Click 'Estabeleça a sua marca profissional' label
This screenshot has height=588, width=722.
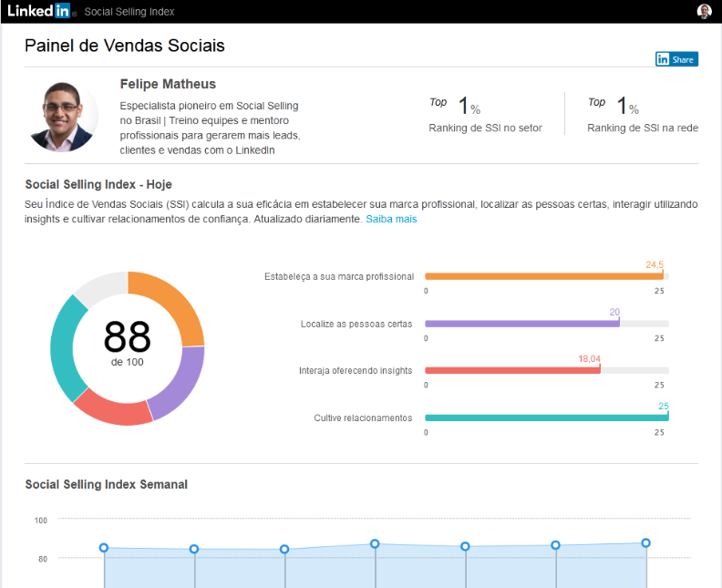click(339, 277)
